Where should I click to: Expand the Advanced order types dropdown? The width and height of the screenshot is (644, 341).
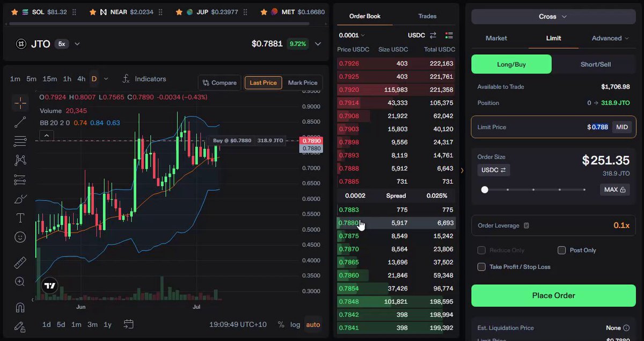tap(610, 38)
